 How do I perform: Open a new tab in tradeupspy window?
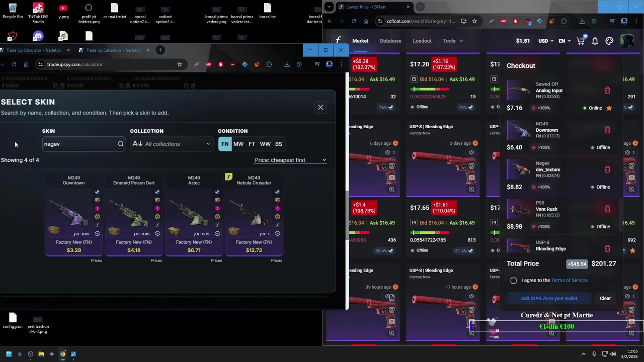pyautogui.click(x=160, y=50)
